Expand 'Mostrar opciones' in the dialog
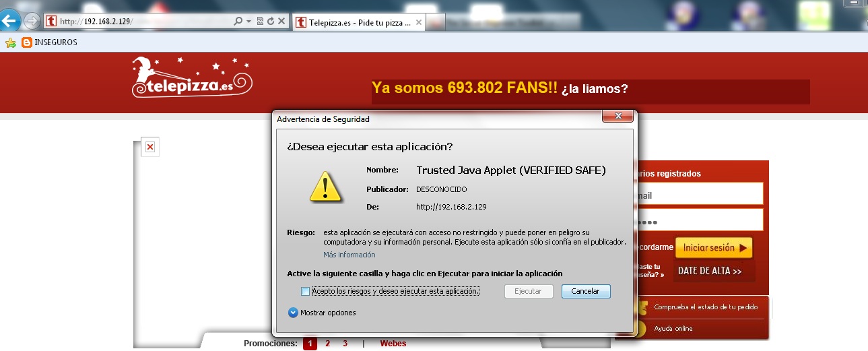 pos(293,313)
